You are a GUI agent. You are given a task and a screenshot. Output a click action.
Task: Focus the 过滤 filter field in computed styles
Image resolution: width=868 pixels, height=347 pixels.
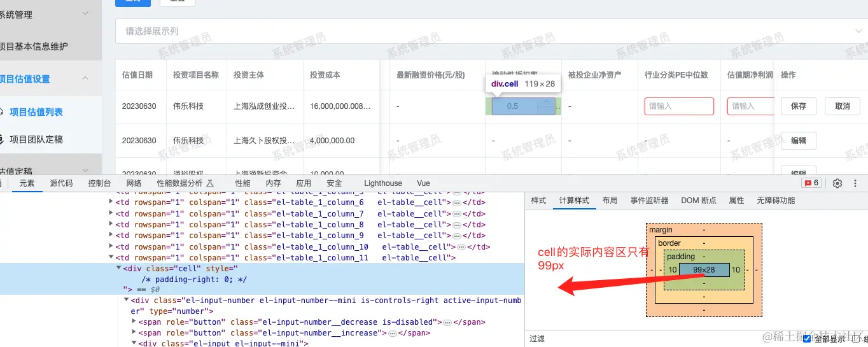point(662,339)
